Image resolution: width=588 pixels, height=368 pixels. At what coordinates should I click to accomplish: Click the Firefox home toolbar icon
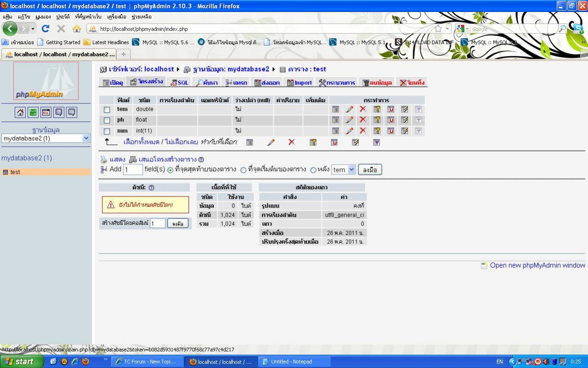(x=76, y=29)
